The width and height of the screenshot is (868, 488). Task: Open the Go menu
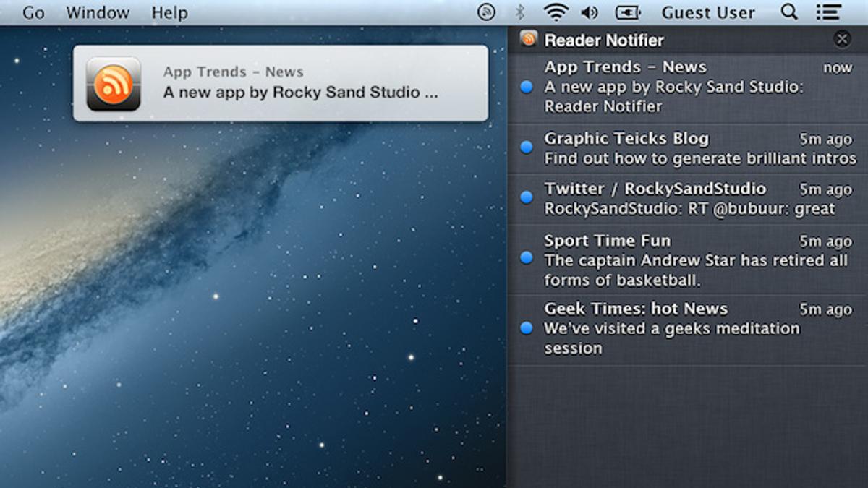pyautogui.click(x=33, y=13)
